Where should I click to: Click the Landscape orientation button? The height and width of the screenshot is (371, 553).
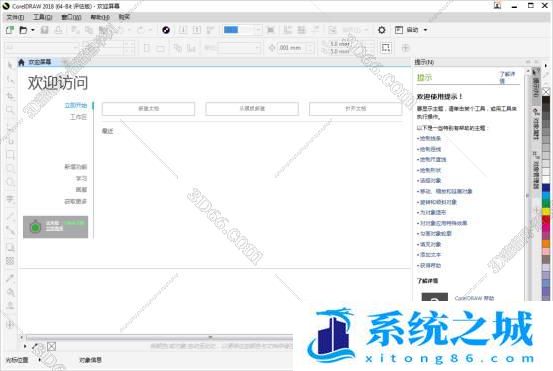[x=160, y=48]
